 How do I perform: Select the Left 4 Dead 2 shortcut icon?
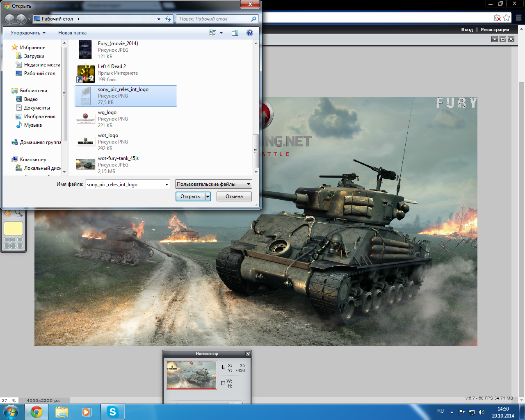coord(86,73)
